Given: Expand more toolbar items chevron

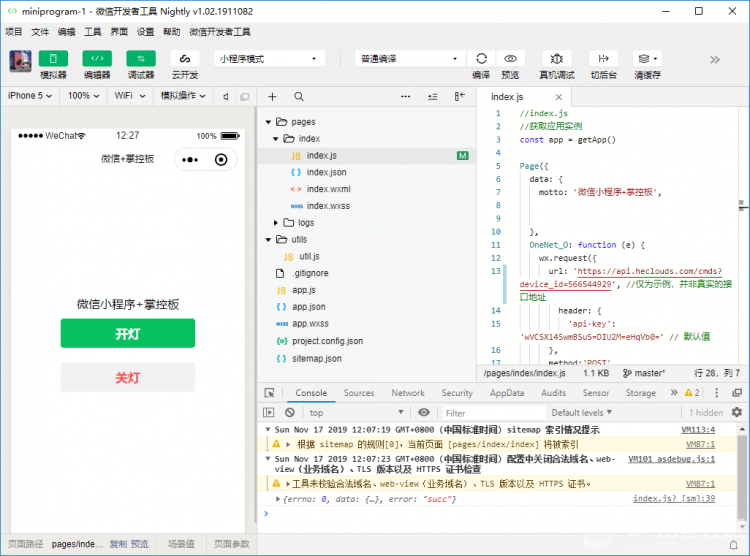Looking at the screenshot, I should (715, 60).
